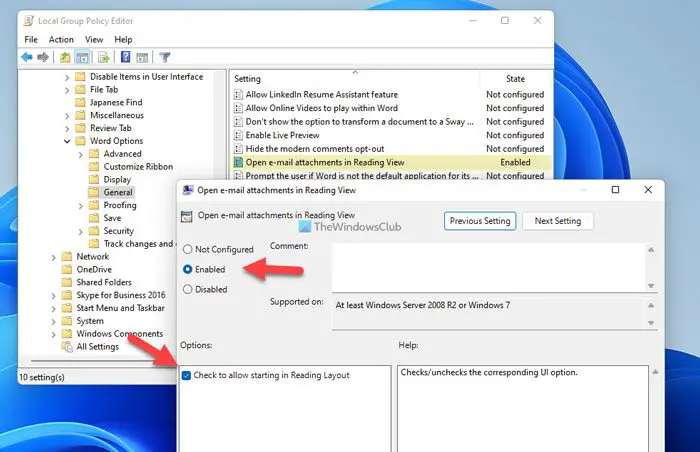Select Skype for Business 2016 in tree

pyautogui.click(x=121, y=295)
